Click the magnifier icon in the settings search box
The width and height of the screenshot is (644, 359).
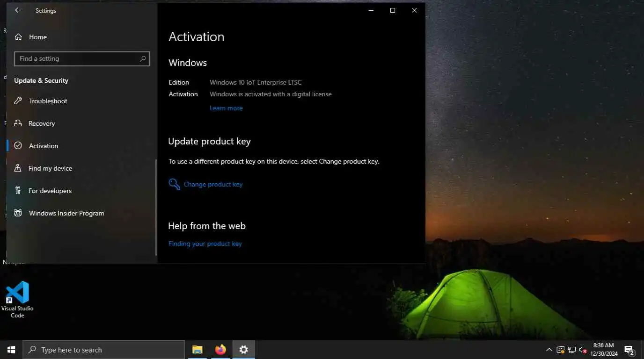coord(143,58)
